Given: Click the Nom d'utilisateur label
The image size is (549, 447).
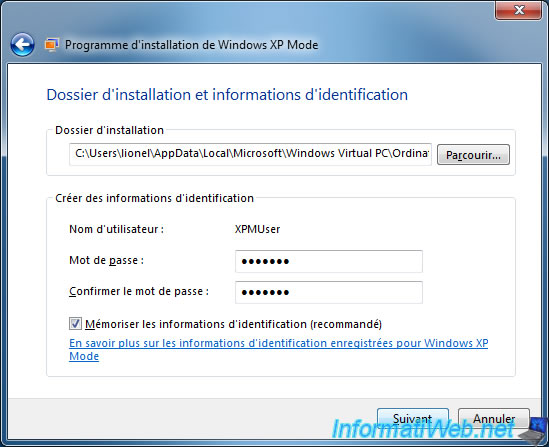Looking at the screenshot, I should click(117, 229).
